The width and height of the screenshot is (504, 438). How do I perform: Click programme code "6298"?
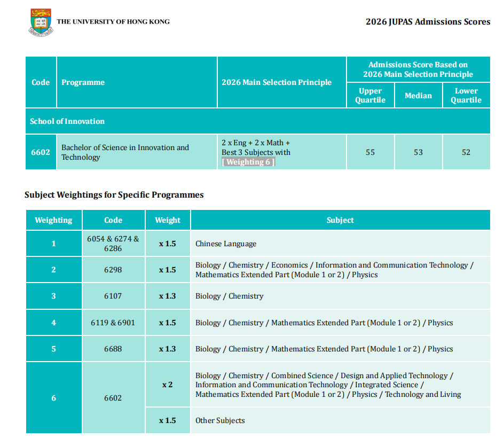tap(113, 270)
